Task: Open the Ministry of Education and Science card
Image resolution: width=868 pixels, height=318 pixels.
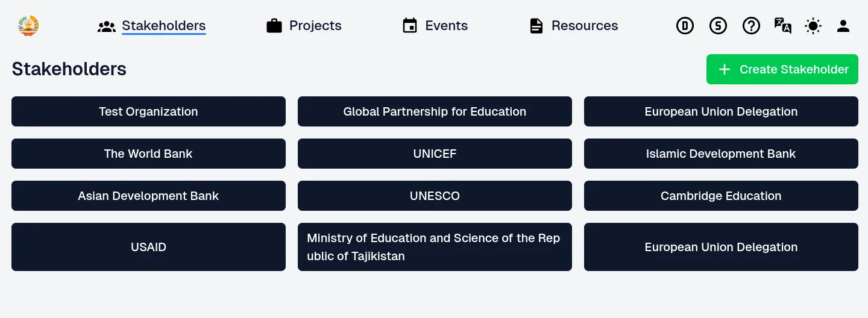Action: (x=435, y=247)
